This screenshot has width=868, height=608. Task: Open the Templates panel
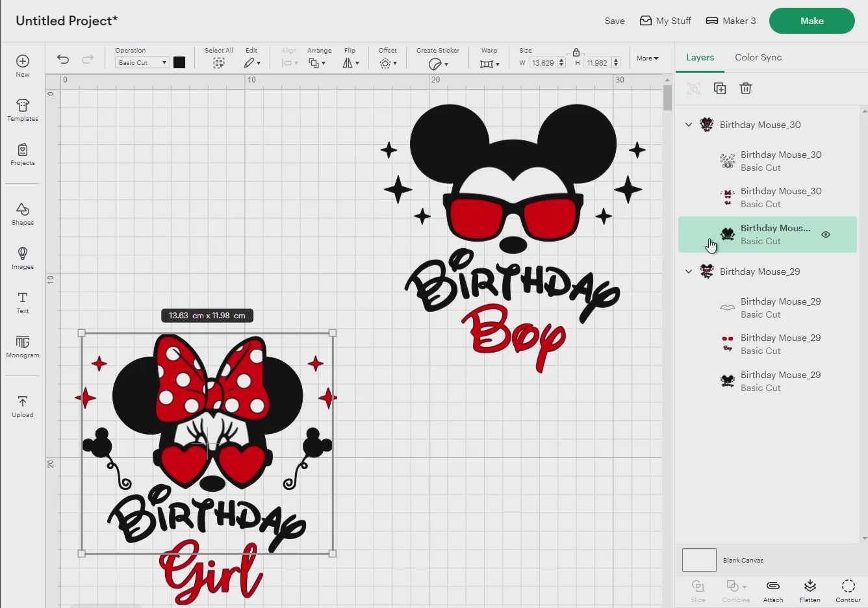(23, 110)
